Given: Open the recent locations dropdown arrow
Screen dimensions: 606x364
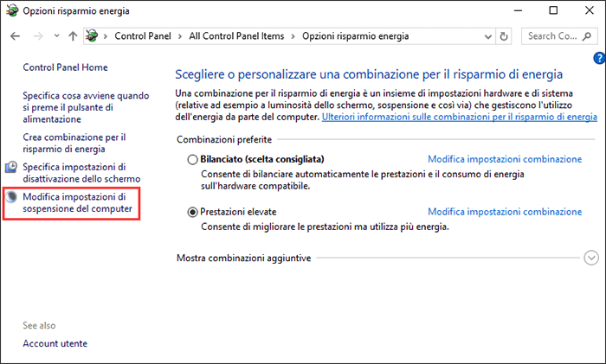Looking at the screenshot, I should tap(57, 36).
